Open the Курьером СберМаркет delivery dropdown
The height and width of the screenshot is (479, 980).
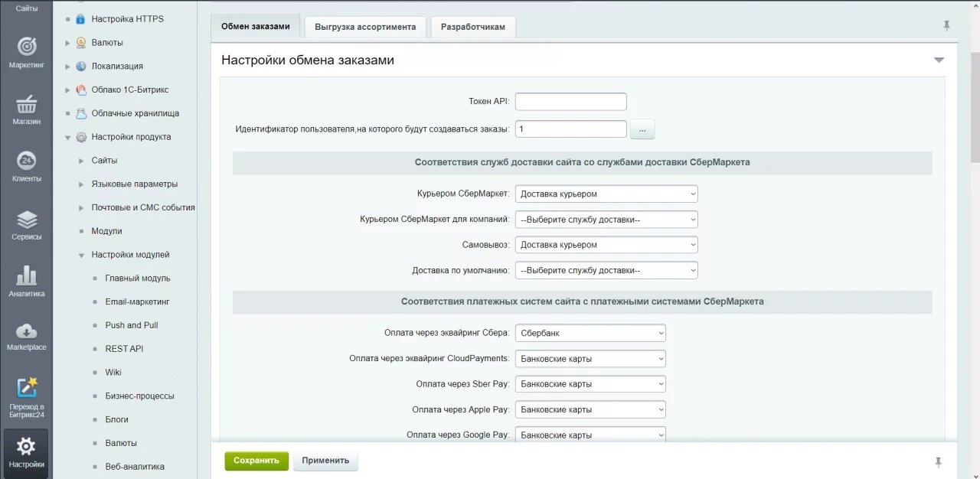click(x=606, y=194)
